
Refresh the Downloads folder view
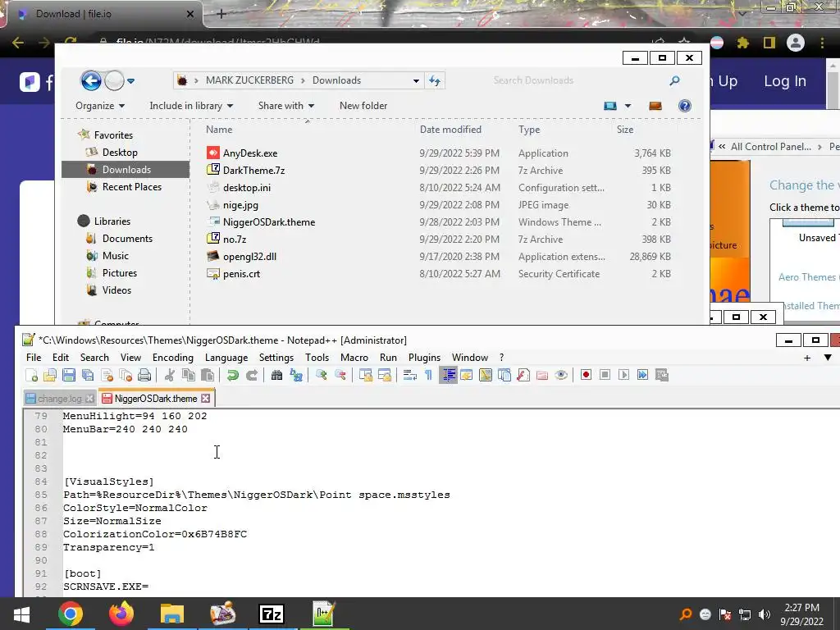coord(435,81)
